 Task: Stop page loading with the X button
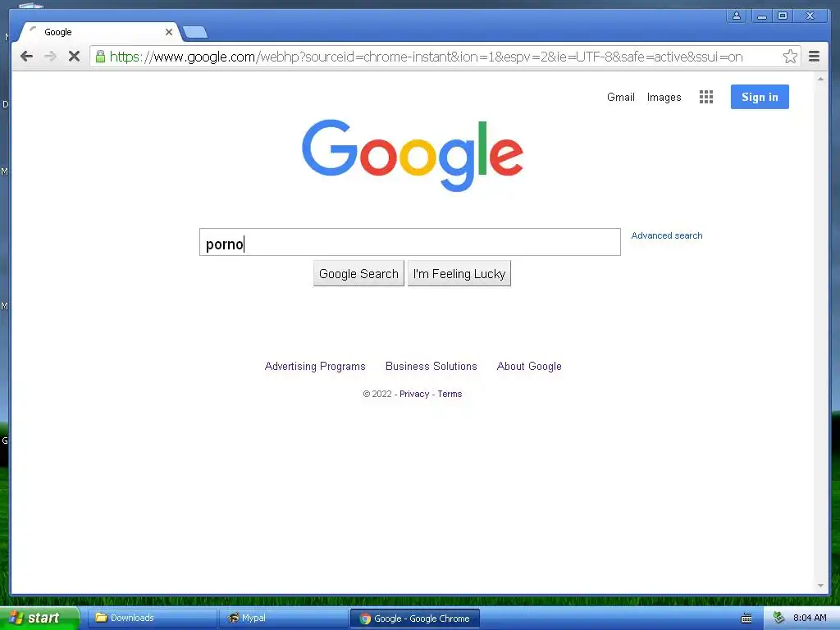74,57
